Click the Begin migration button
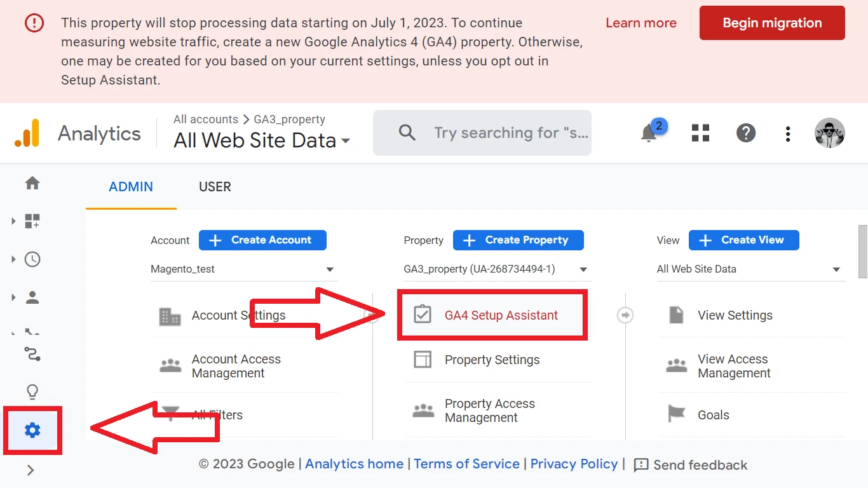Image resolution: width=868 pixels, height=488 pixels. (x=772, y=24)
